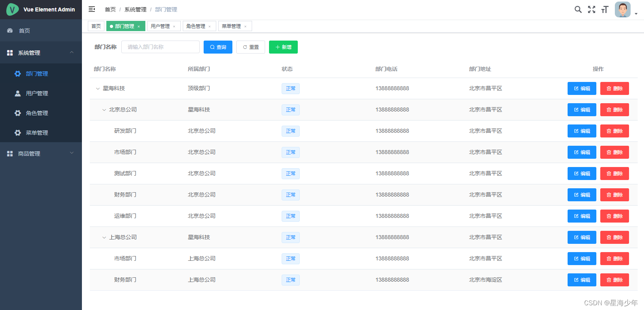Delete the 星海科技 row
644x310 pixels.
[614, 88]
